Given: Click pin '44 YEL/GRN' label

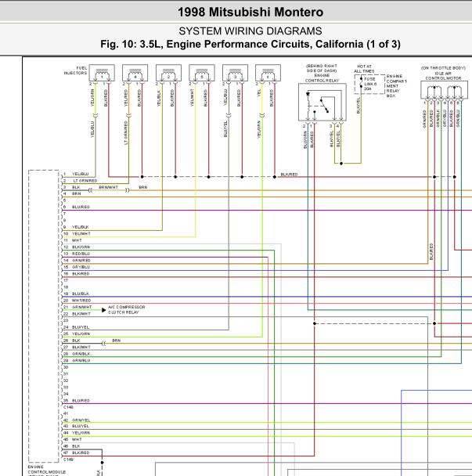Looking at the screenshot, I should pos(77,433).
